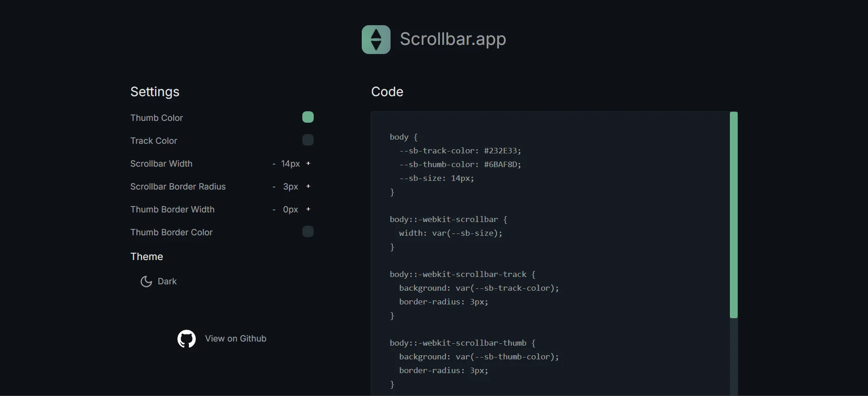Open the Thumb Color swatch picker
The image size is (868, 396).
[x=308, y=117]
